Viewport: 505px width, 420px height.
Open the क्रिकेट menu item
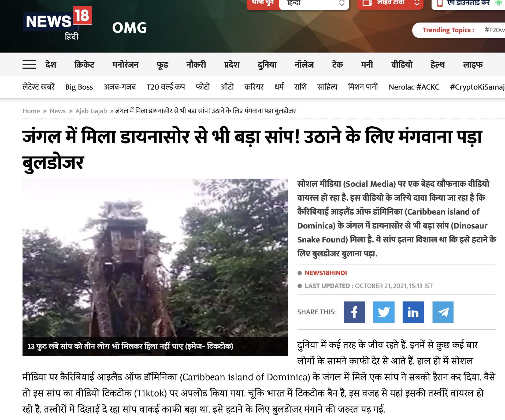[x=84, y=64]
